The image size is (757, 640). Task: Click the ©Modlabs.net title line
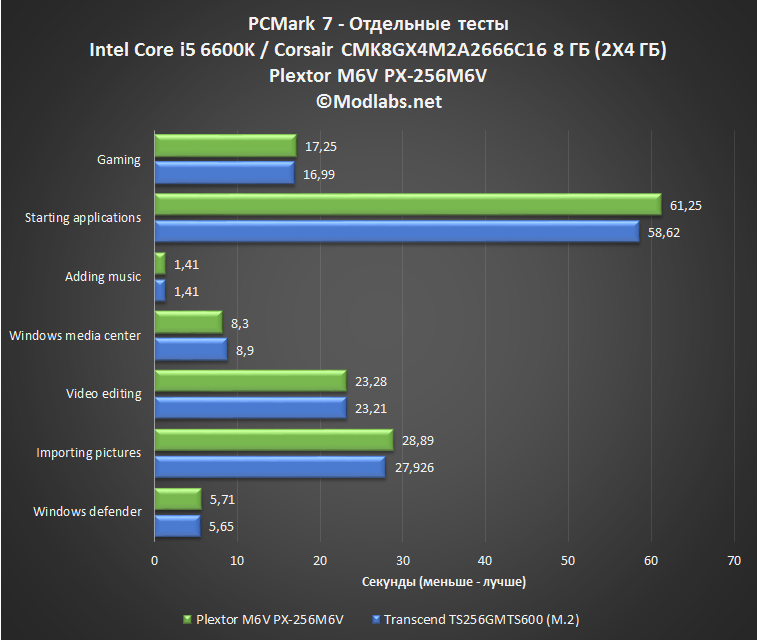[x=379, y=102]
